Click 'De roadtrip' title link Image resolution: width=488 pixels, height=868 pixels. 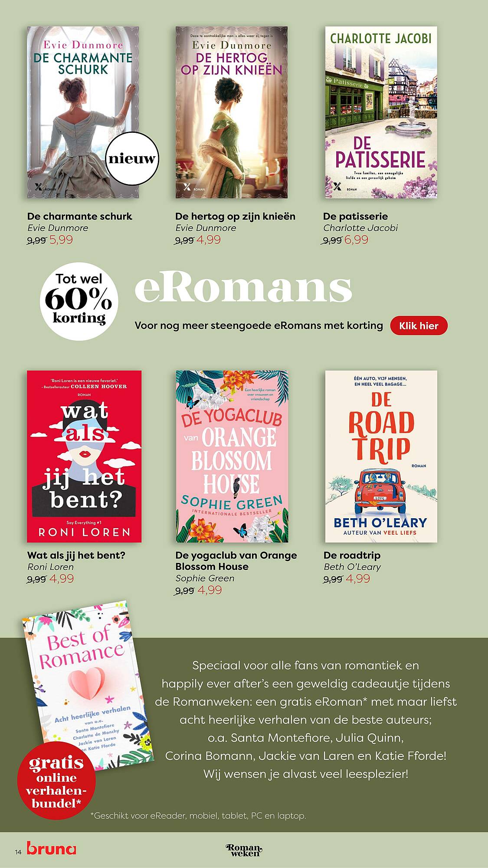pos(352,555)
